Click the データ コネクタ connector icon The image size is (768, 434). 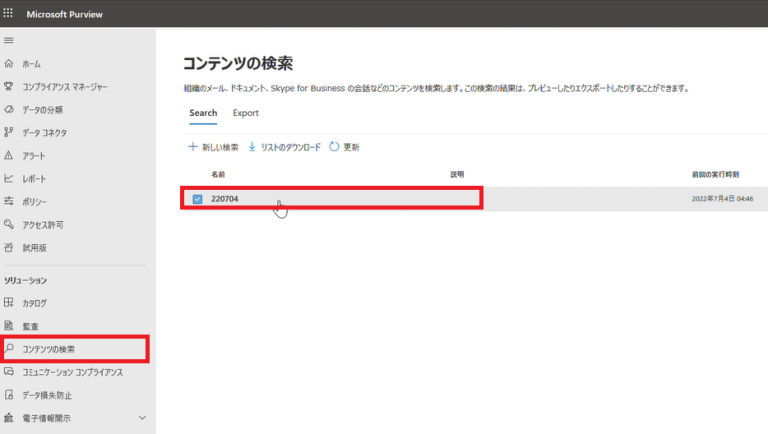[x=9, y=132]
